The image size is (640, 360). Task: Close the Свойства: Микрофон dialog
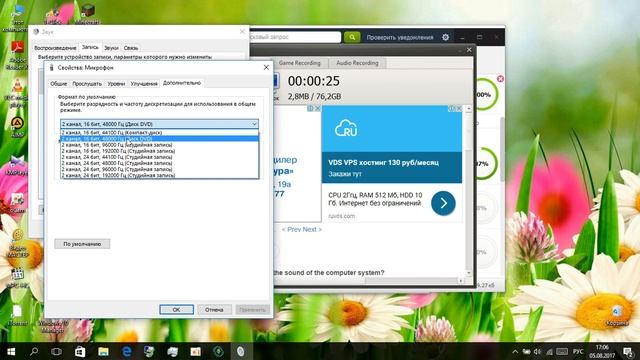[x=266, y=67]
